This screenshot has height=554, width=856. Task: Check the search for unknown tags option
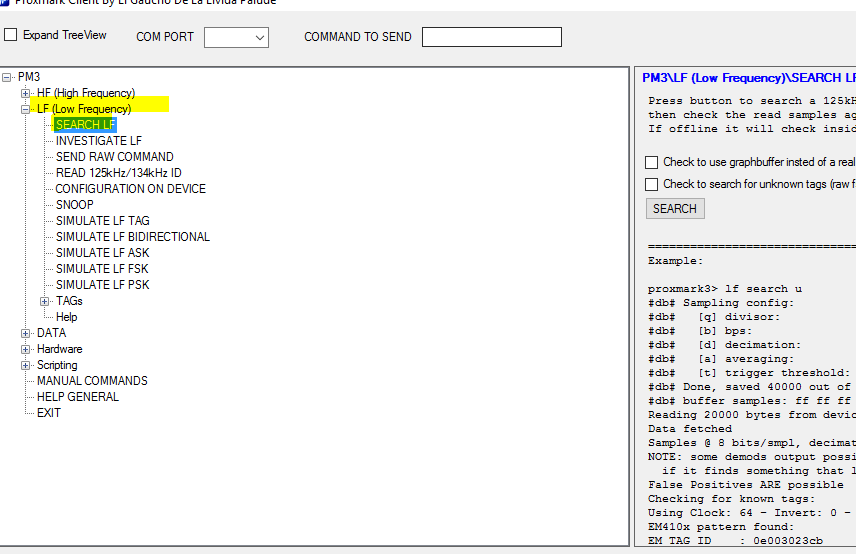pos(652,184)
